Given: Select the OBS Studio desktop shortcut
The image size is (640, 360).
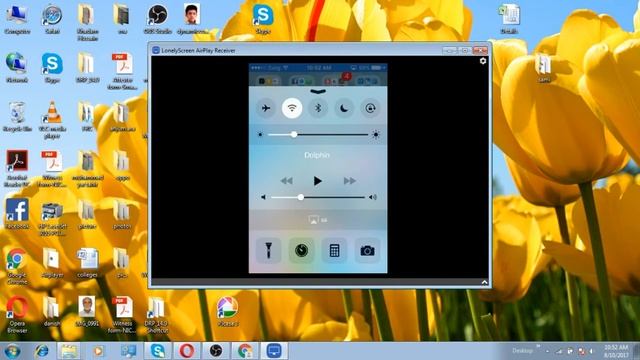Looking at the screenshot, I should click(158, 19).
